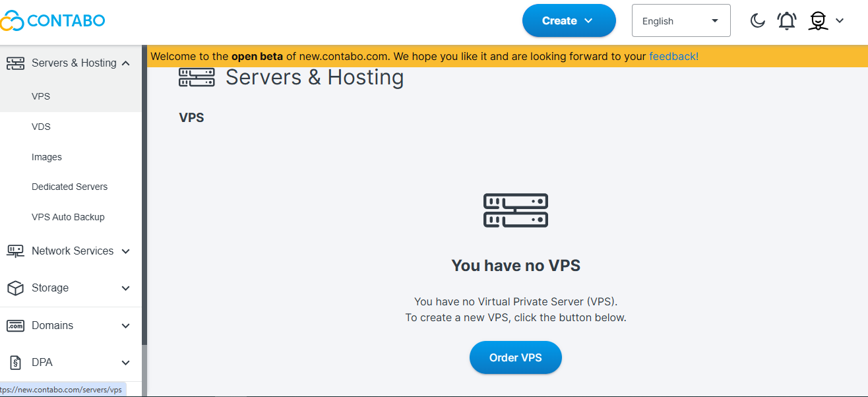Select Images in the sidebar

(x=47, y=157)
